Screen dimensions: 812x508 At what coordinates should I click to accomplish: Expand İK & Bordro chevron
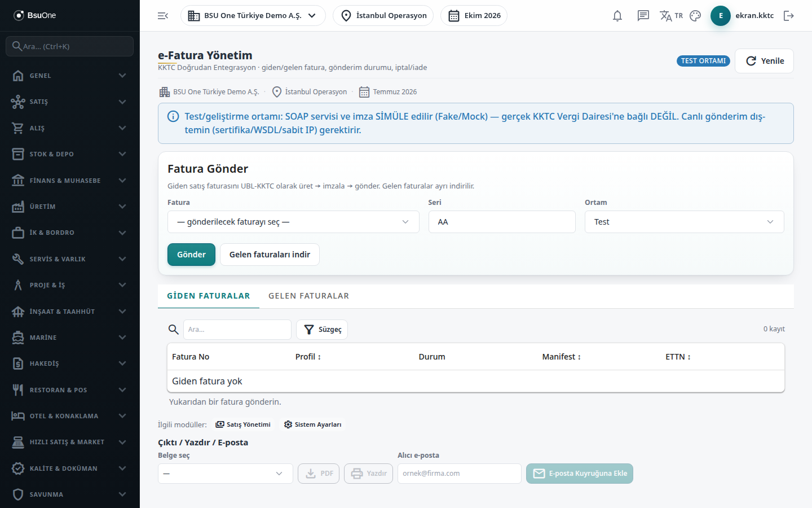point(122,233)
